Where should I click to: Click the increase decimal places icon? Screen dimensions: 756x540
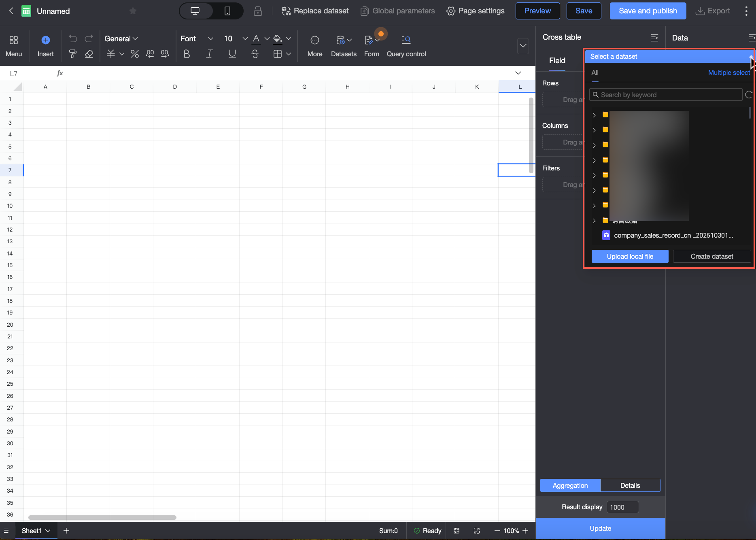(x=165, y=54)
